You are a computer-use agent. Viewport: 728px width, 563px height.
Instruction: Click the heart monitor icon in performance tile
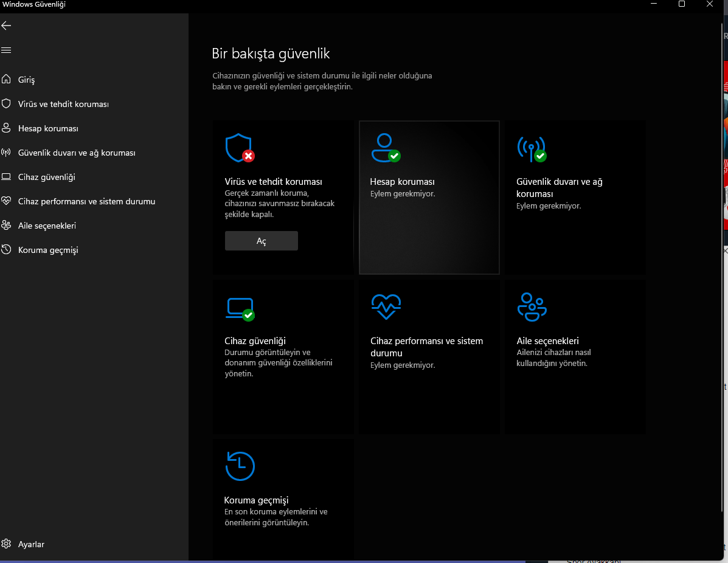point(386,307)
